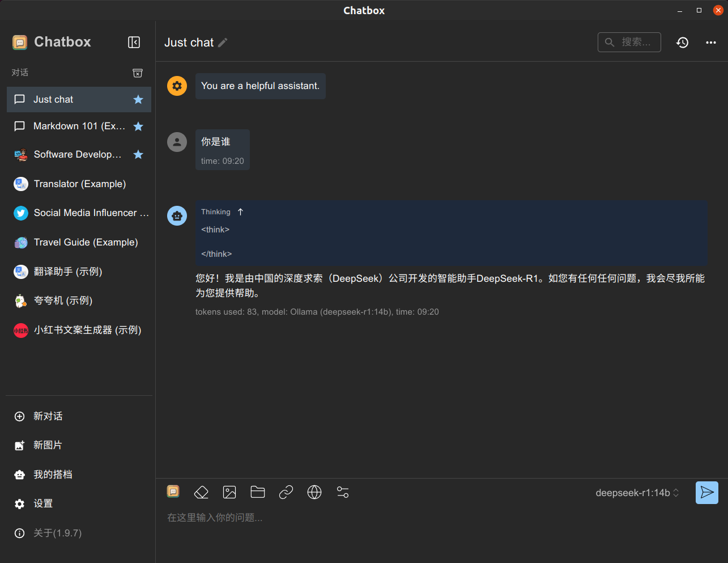Click the system prompt message bubble

point(260,86)
